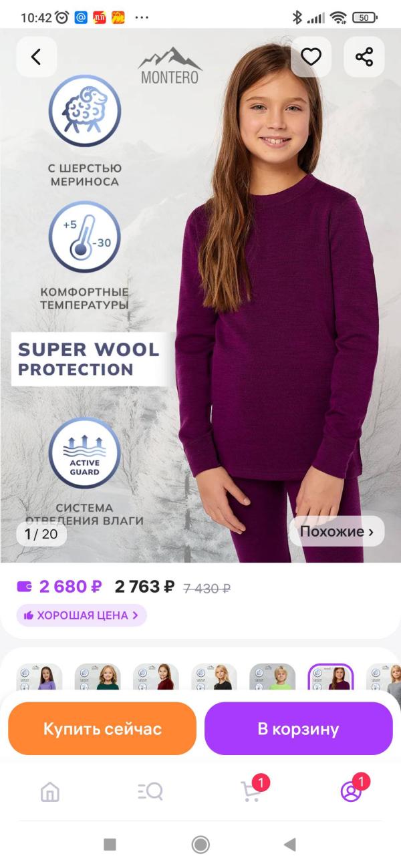The height and width of the screenshot is (868, 401).
Task: Open the profile account icon
Action: (x=352, y=790)
